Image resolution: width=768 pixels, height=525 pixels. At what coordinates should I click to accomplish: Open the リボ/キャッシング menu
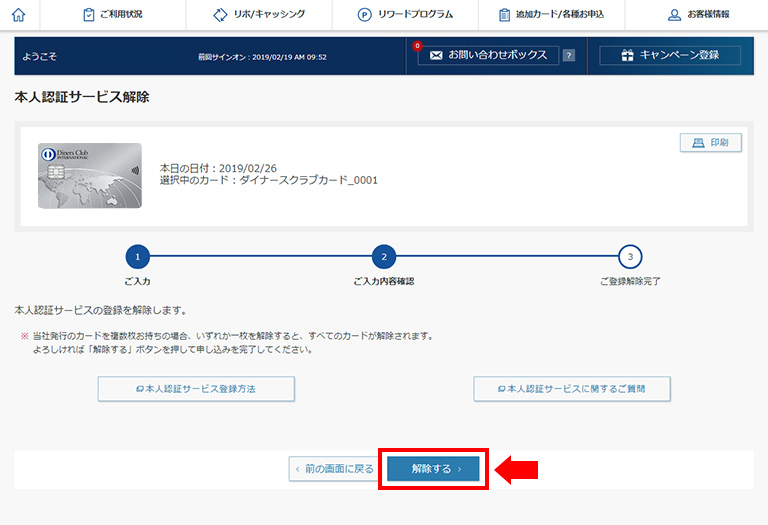[x=260, y=15]
